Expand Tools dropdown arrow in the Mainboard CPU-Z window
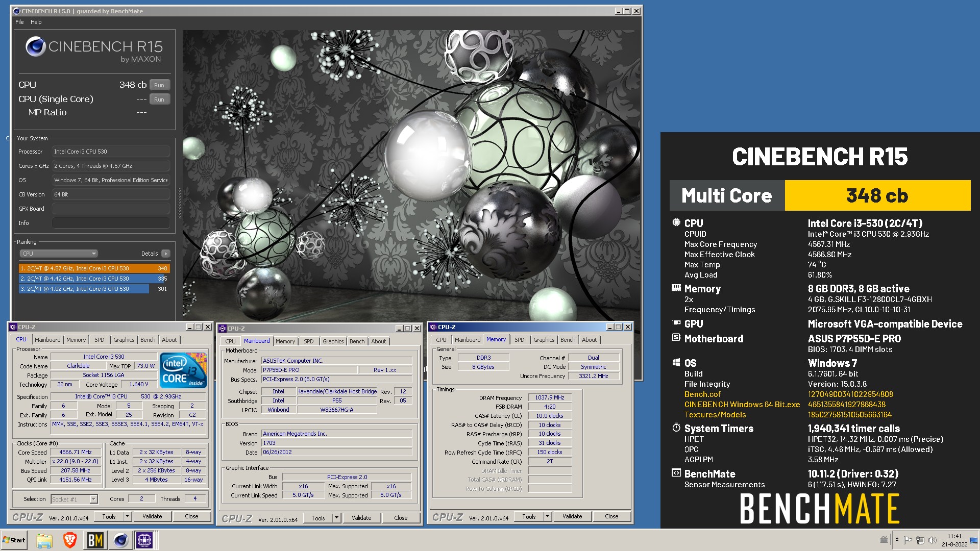 tap(337, 518)
